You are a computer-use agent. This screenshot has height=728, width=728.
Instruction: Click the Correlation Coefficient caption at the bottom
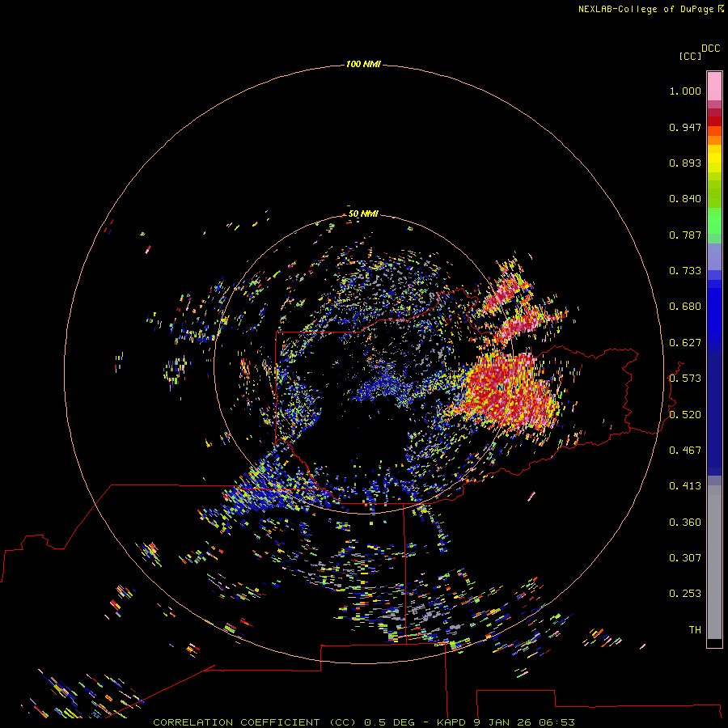click(x=364, y=722)
